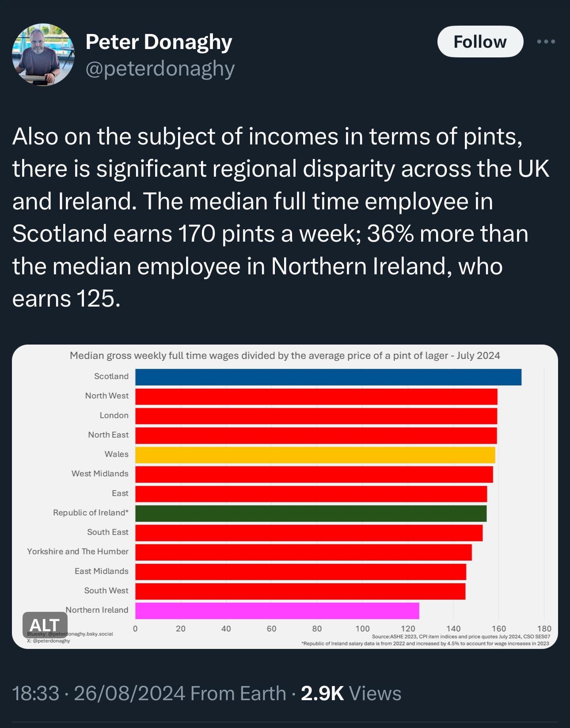Open the @peterdonaghy handle link
The image size is (570, 728).
160,68
